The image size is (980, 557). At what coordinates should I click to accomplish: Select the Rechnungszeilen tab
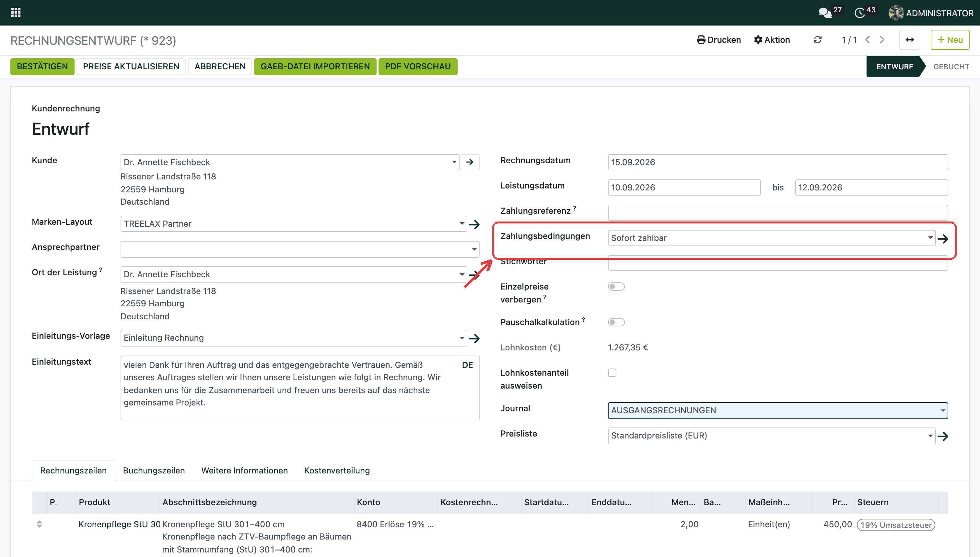click(x=74, y=471)
